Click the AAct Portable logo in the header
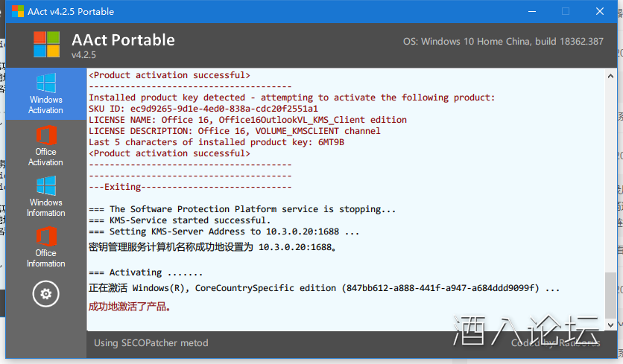This screenshot has height=364, width=623. click(46, 45)
